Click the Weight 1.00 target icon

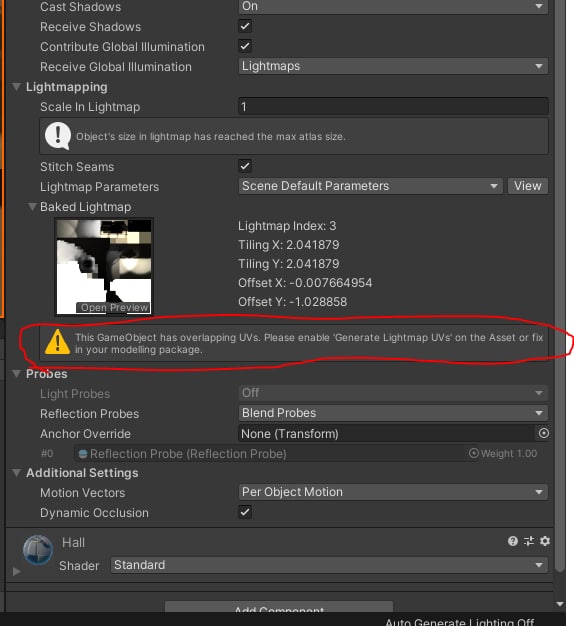click(473, 453)
